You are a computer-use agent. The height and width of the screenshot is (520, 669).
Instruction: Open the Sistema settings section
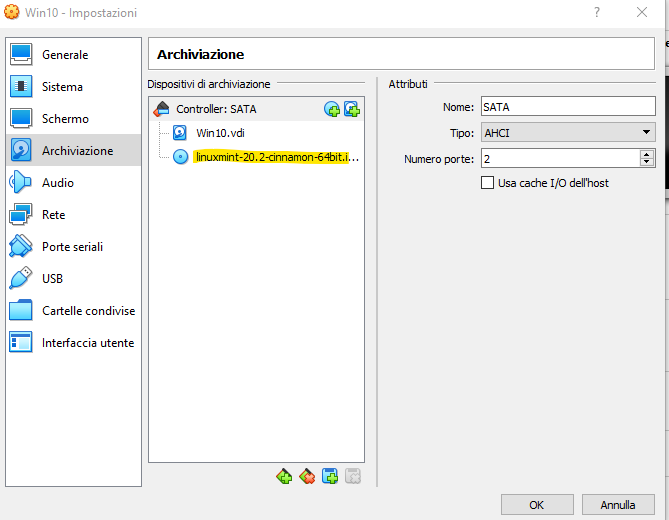73,87
